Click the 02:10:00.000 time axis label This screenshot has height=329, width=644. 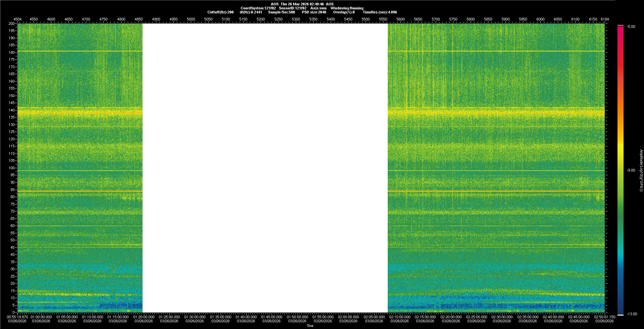(x=399, y=317)
